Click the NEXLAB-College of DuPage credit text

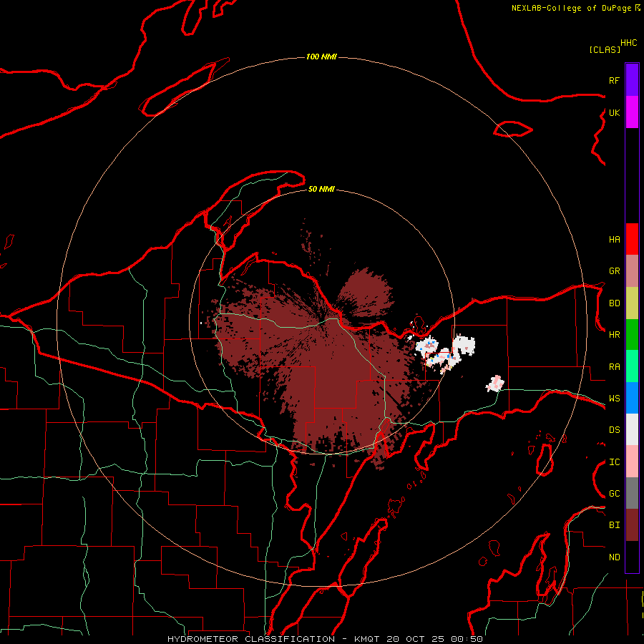coord(571,8)
